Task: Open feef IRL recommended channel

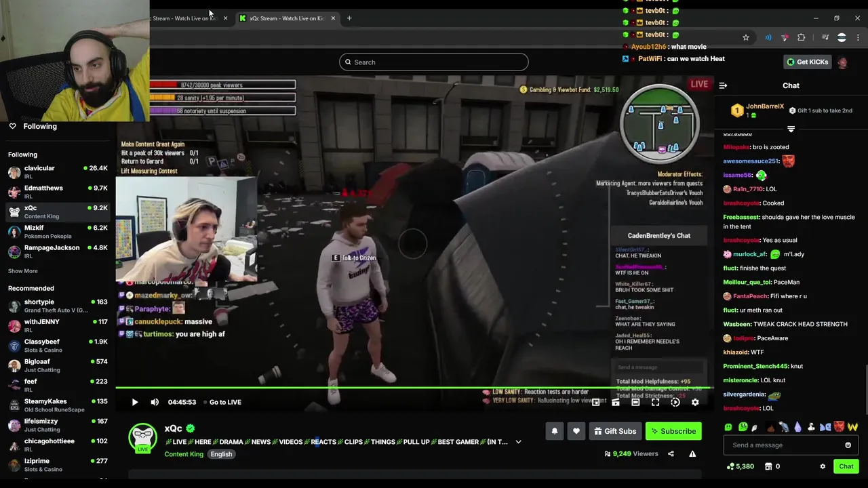Action: [x=58, y=385]
